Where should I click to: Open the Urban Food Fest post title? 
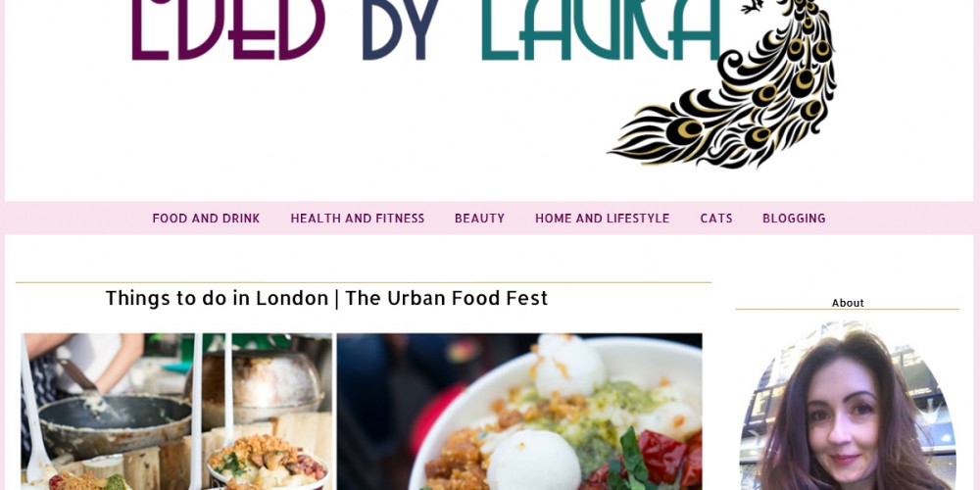coord(326,298)
